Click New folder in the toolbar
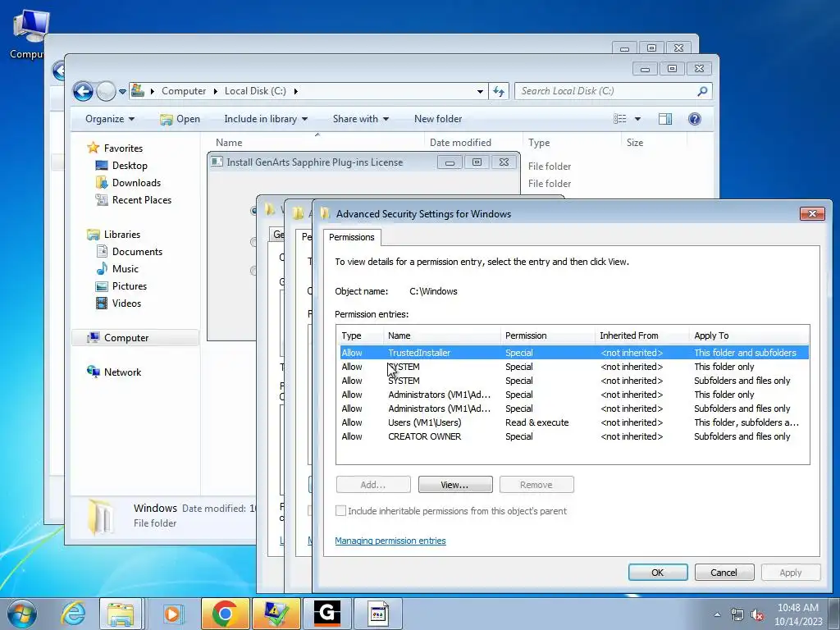 [438, 119]
